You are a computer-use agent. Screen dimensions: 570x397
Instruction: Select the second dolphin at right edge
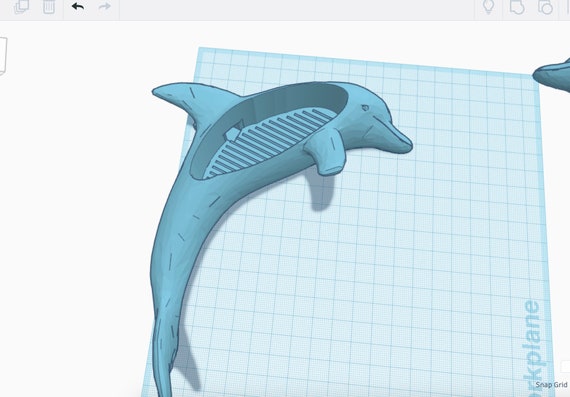554,76
